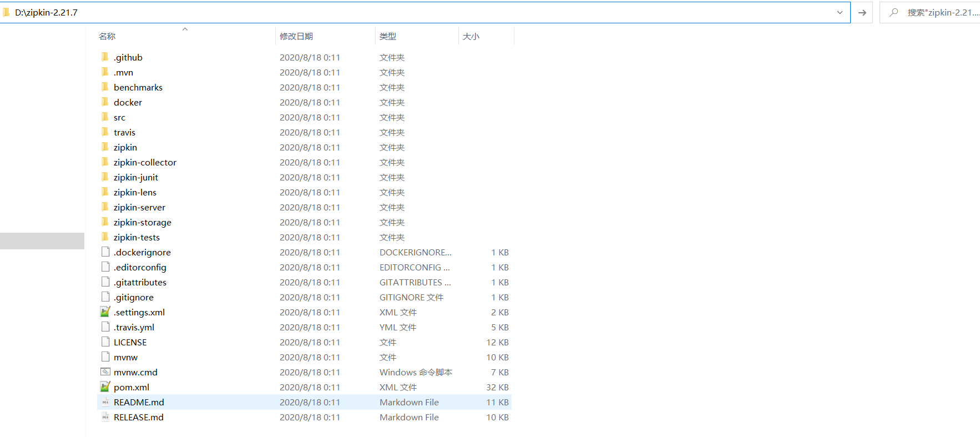Click the 32 KB size of pom.xml
The height and width of the screenshot is (437, 980).
[x=497, y=387]
